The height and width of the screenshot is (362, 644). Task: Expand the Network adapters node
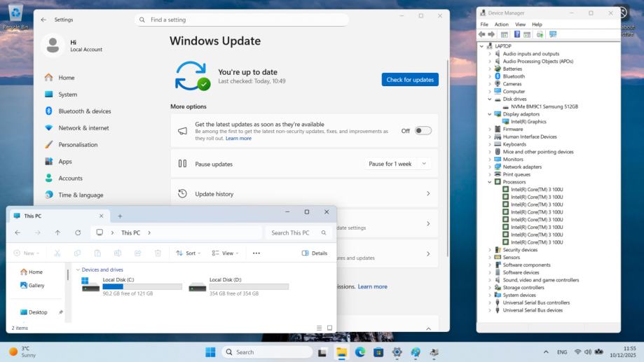490,167
